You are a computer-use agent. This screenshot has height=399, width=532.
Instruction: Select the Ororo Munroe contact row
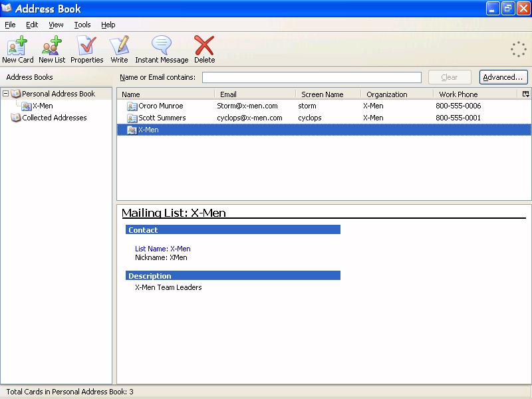pos(324,106)
